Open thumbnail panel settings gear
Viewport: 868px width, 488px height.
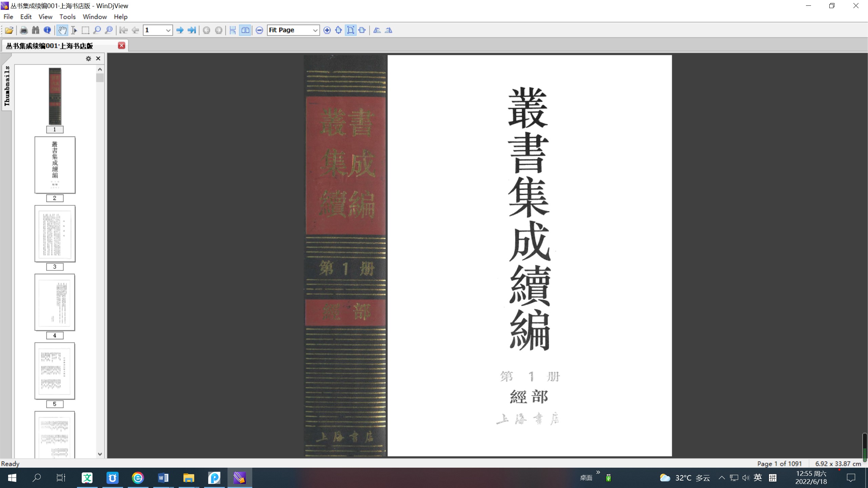click(88, 59)
